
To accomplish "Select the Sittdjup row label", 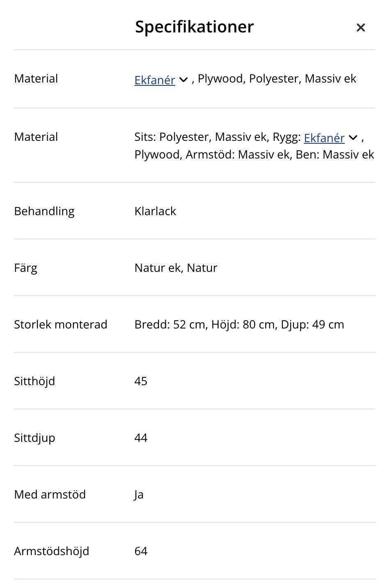I will tap(34, 438).
